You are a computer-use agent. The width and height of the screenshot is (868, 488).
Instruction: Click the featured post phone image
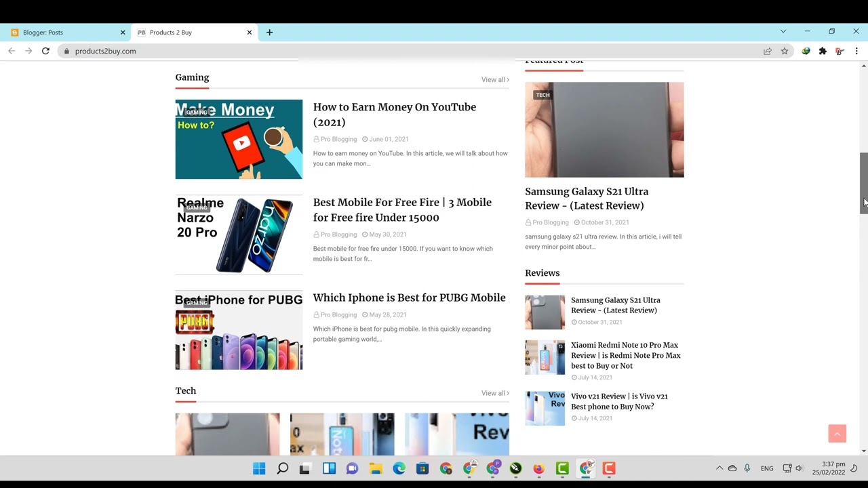tap(604, 129)
